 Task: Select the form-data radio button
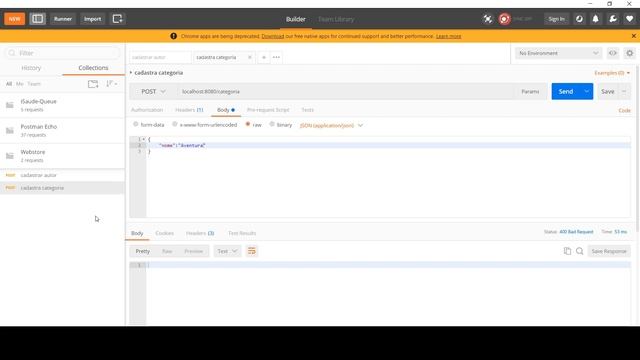pos(136,124)
